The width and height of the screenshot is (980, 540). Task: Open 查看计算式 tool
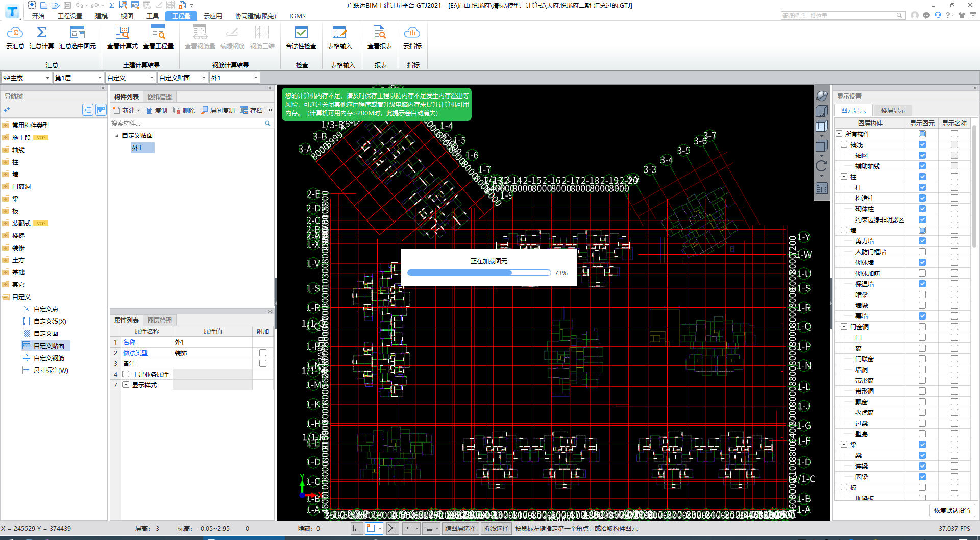tap(122, 37)
